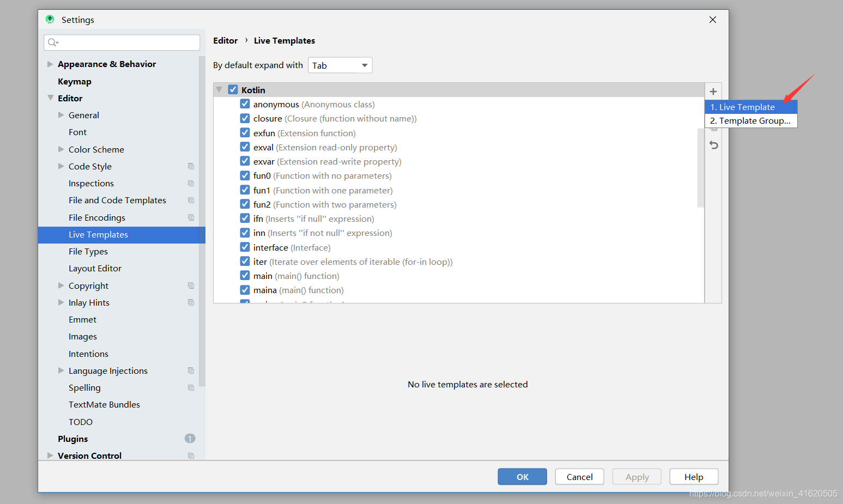Choose '1. Live Template' from popup
Image resolution: width=843 pixels, height=504 pixels.
click(751, 107)
